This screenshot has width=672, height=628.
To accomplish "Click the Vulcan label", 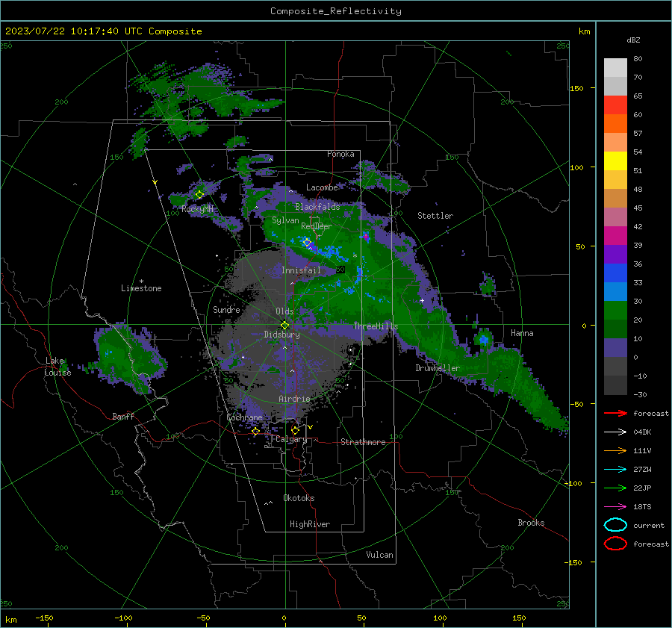I will pos(379,555).
